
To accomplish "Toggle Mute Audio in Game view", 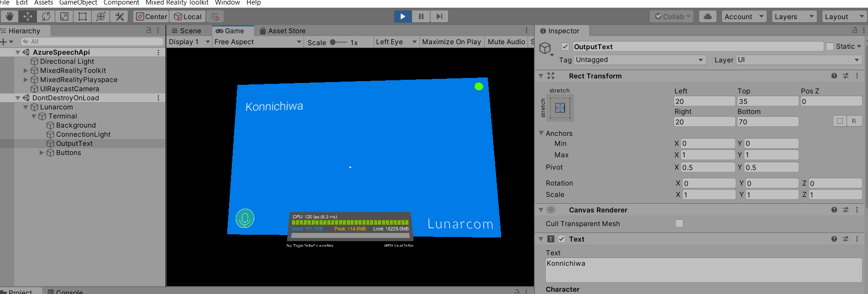I will 506,42.
